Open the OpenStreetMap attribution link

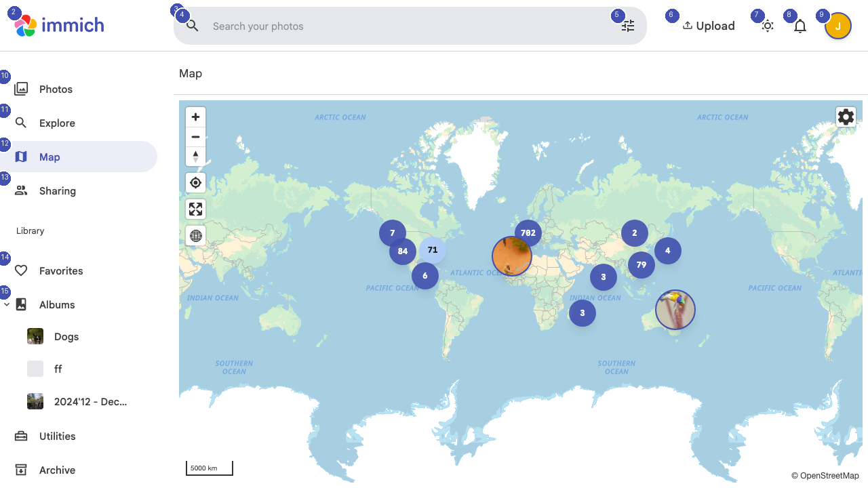pyautogui.click(x=828, y=475)
